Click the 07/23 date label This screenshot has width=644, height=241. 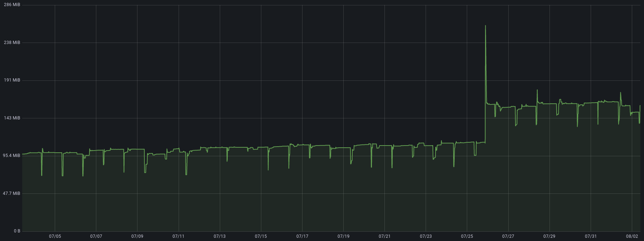coord(426,236)
